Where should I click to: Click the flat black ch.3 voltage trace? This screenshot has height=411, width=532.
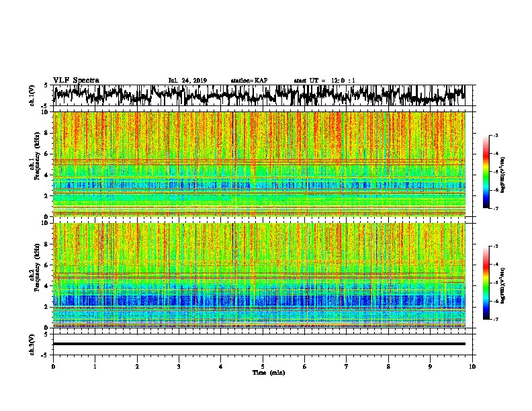tap(259, 344)
